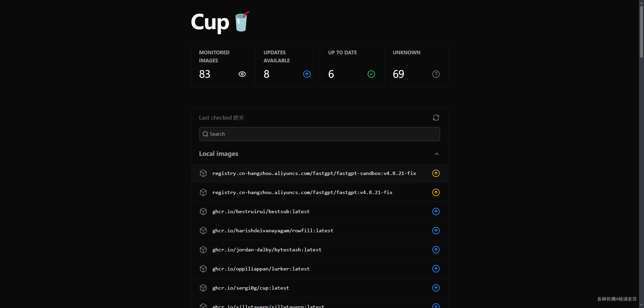
Task: Focus the Search input field
Action: coord(319,134)
